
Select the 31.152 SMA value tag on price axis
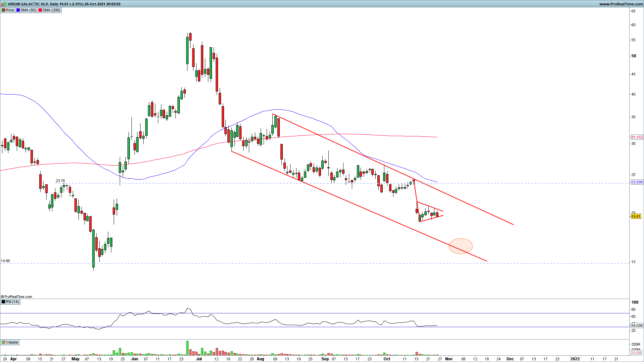pyautogui.click(x=637, y=137)
